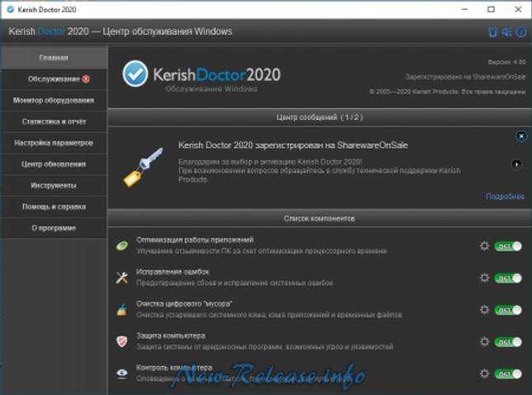
Task: Toggle the Очистка цифрового мусора switch
Action: click(508, 310)
